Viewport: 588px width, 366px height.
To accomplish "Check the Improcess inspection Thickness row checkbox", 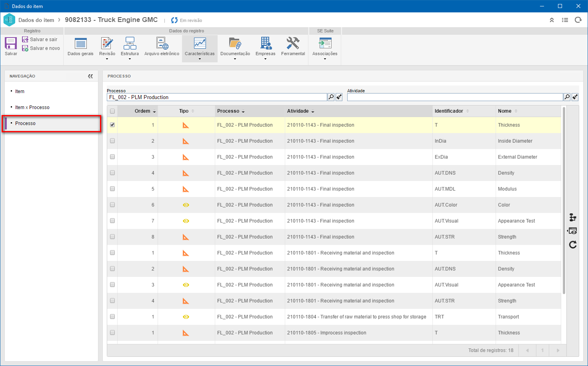I will click(112, 332).
